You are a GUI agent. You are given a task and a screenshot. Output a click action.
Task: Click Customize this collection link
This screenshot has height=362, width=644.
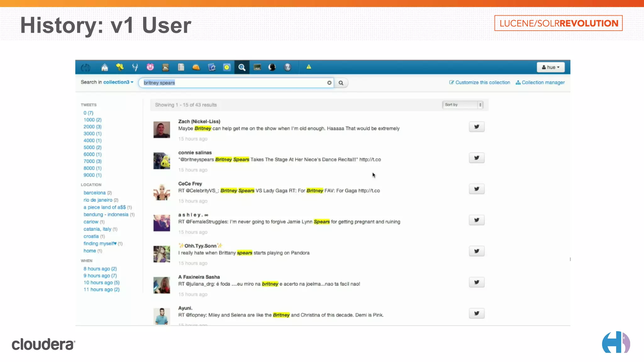[480, 82]
